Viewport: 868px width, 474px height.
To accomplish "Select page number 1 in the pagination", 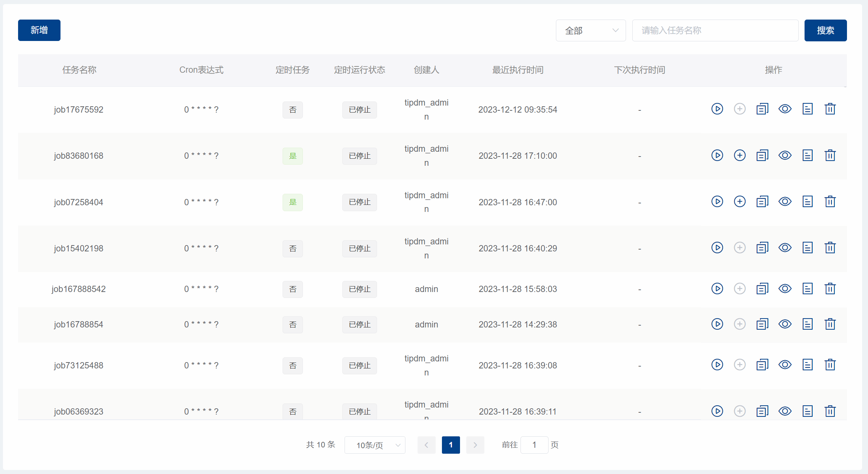I will (450, 445).
